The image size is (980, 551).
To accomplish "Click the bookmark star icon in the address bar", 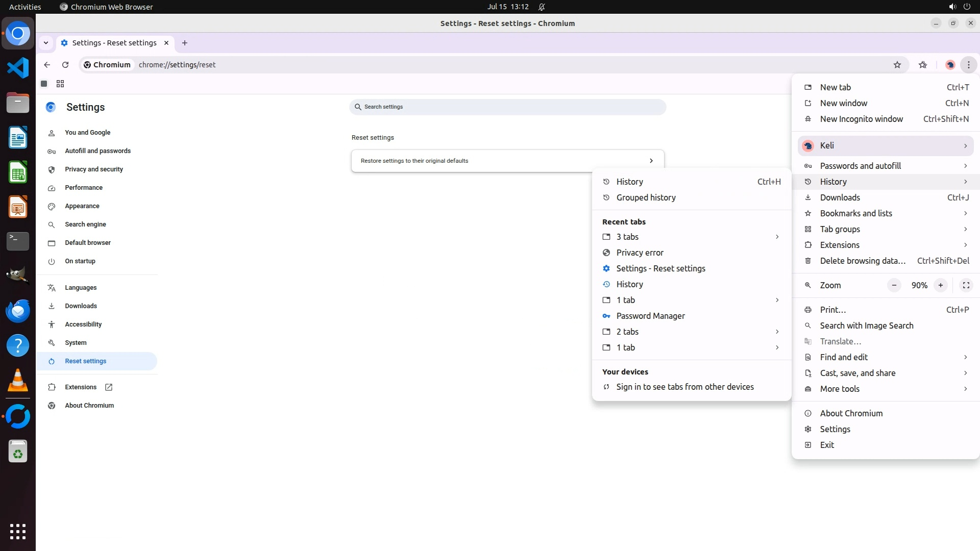I will (897, 65).
